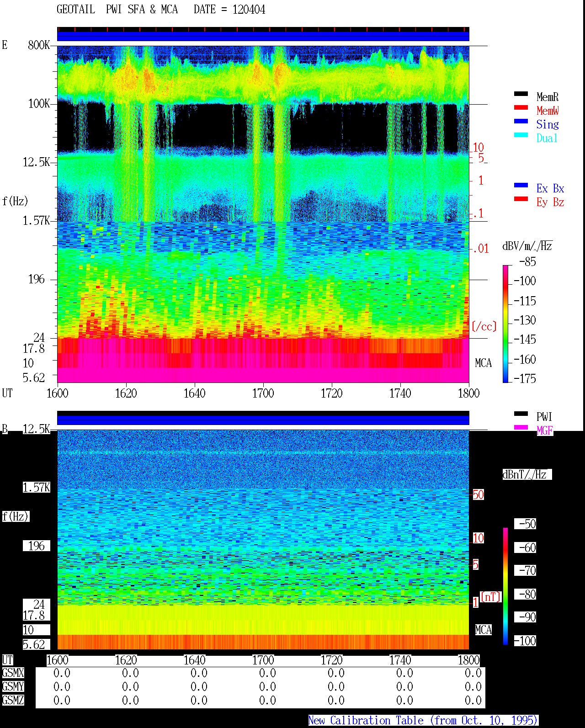Click the red Ey Bz legend swatch
The image size is (585, 728).
coord(521,199)
